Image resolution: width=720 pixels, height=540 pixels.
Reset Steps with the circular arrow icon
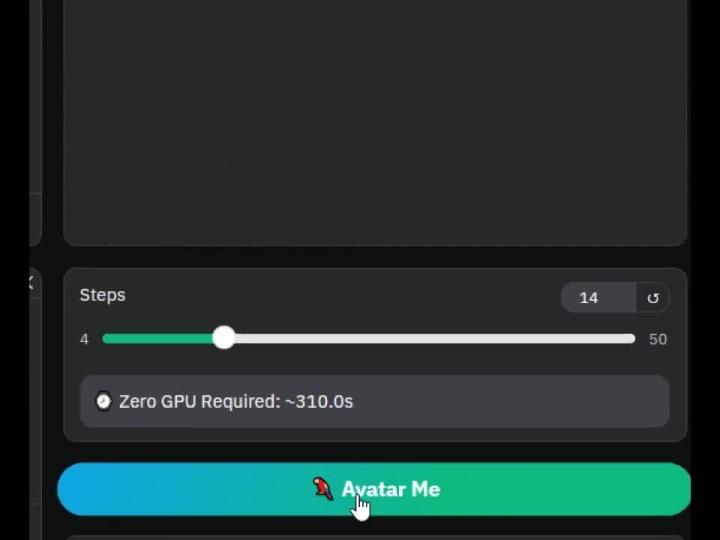coord(652,298)
